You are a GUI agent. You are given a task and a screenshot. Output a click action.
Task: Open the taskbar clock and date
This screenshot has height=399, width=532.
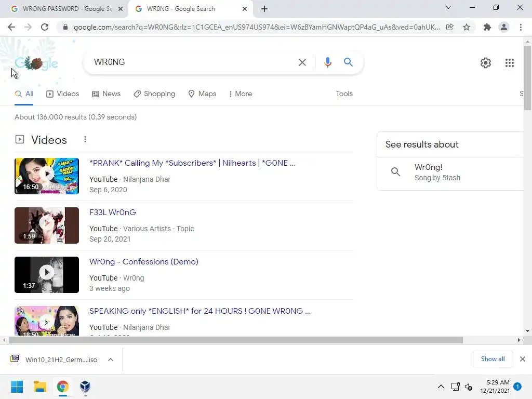click(x=495, y=387)
